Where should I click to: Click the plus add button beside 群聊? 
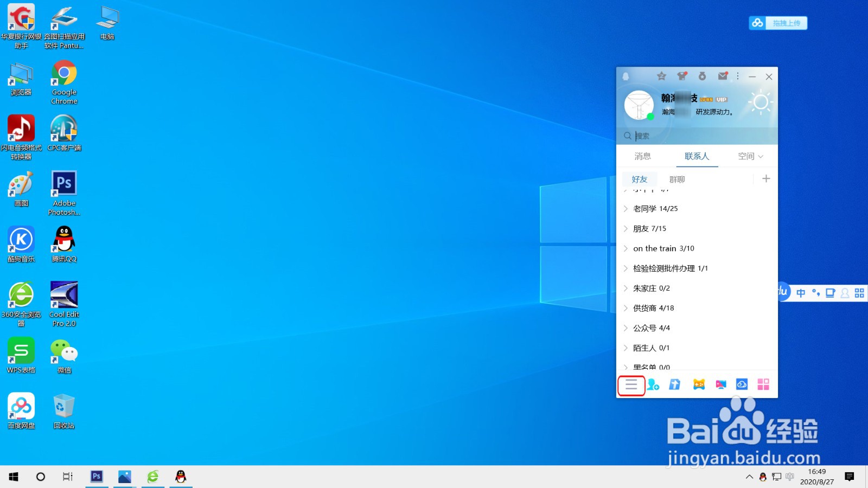coord(766,179)
